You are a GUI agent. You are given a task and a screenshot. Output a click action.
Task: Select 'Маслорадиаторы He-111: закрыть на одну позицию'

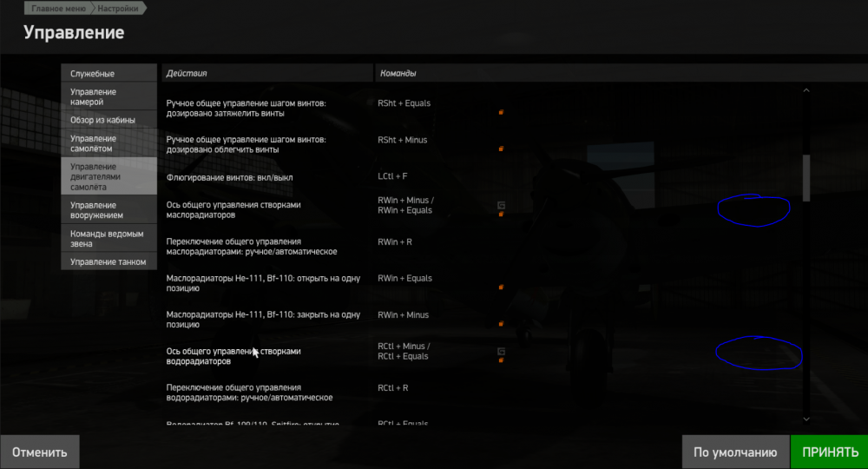pos(263,320)
